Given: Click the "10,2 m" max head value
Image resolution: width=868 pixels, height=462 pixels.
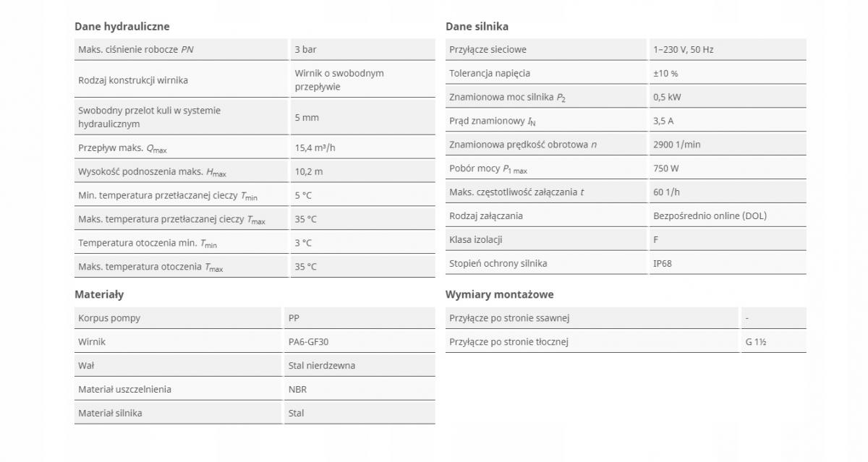Looking at the screenshot, I should 309,172.
